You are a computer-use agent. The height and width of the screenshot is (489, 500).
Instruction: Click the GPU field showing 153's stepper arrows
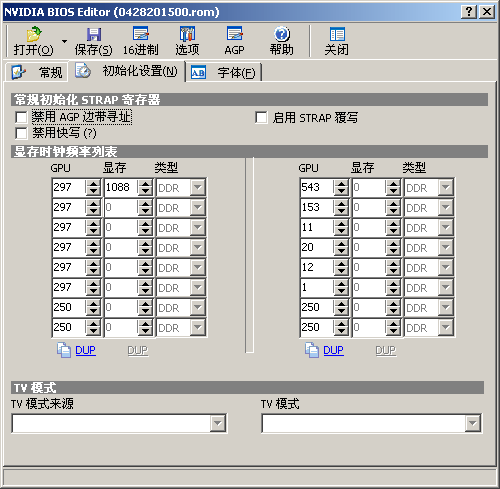tap(341, 207)
